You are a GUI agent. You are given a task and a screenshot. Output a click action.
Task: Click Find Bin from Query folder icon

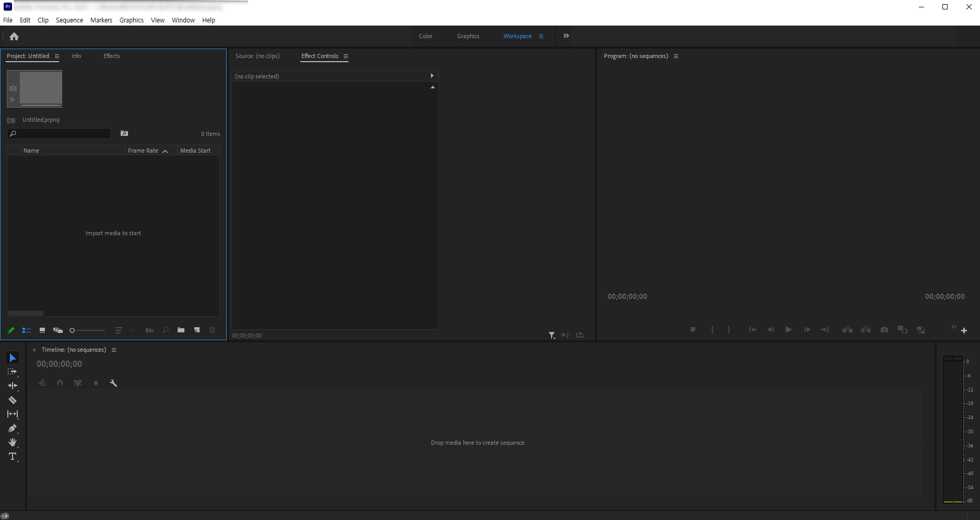click(124, 134)
